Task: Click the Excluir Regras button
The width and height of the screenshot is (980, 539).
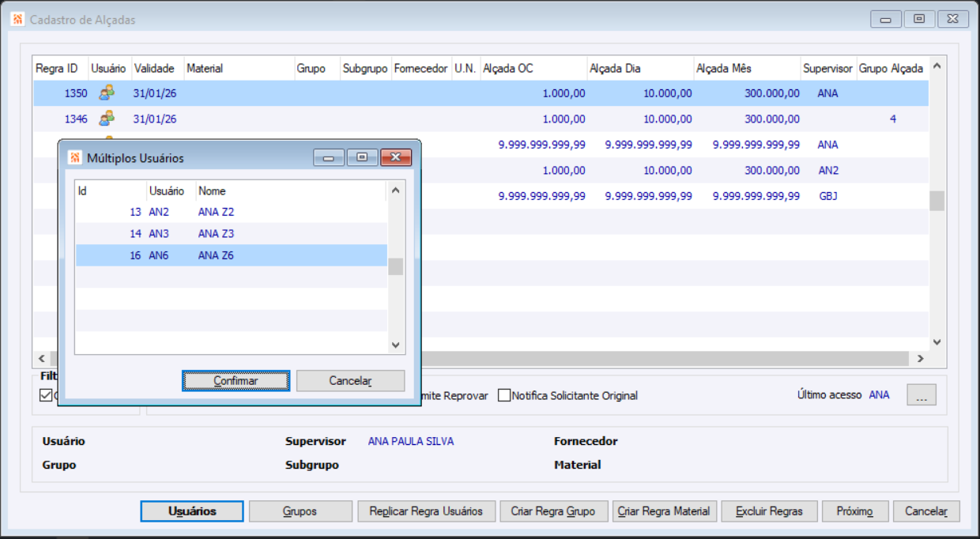Action: coord(769,511)
